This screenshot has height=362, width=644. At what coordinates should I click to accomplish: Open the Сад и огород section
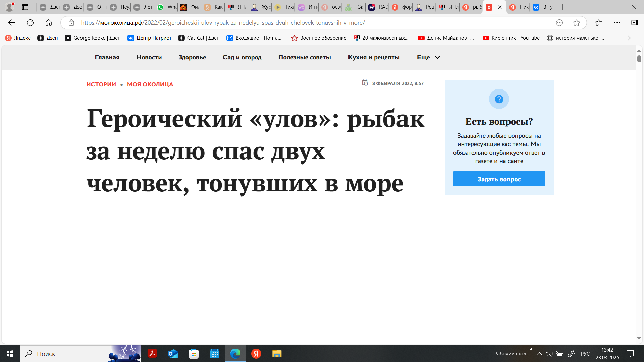242,57
